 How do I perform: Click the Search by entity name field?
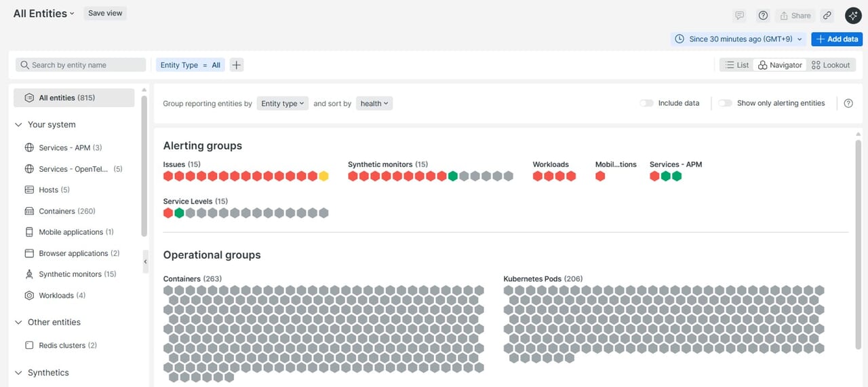coord(81,65)
